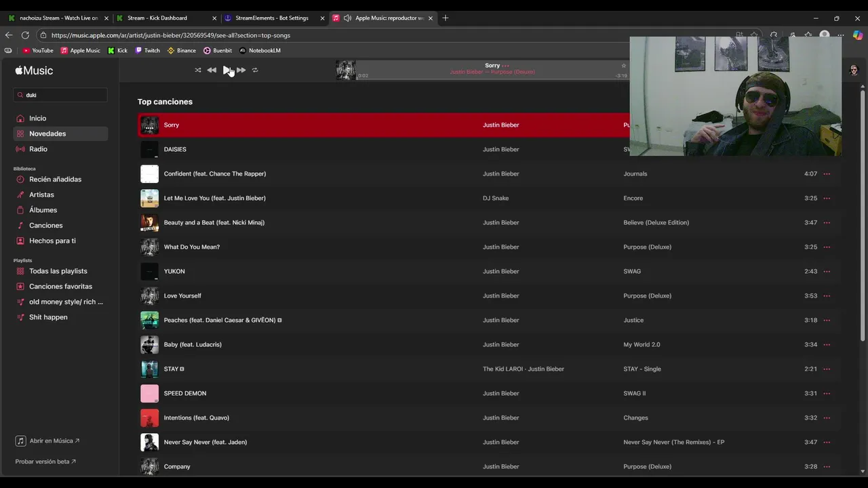Open My World 2.0 album link
Image resolution: width=868 pixels, height=488 pixels.
click(642, 344)
